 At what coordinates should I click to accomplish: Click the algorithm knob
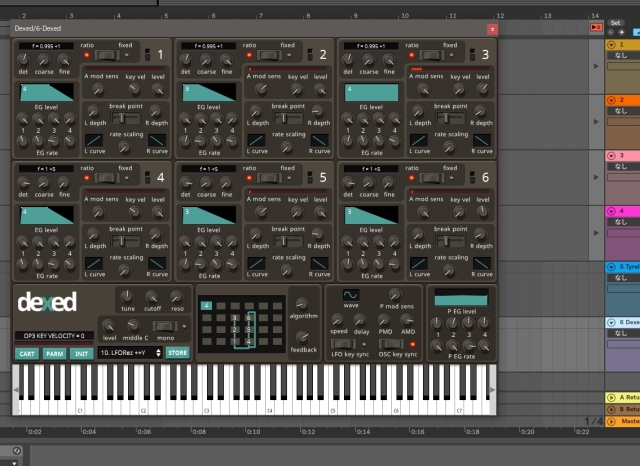tap(302, 303)
